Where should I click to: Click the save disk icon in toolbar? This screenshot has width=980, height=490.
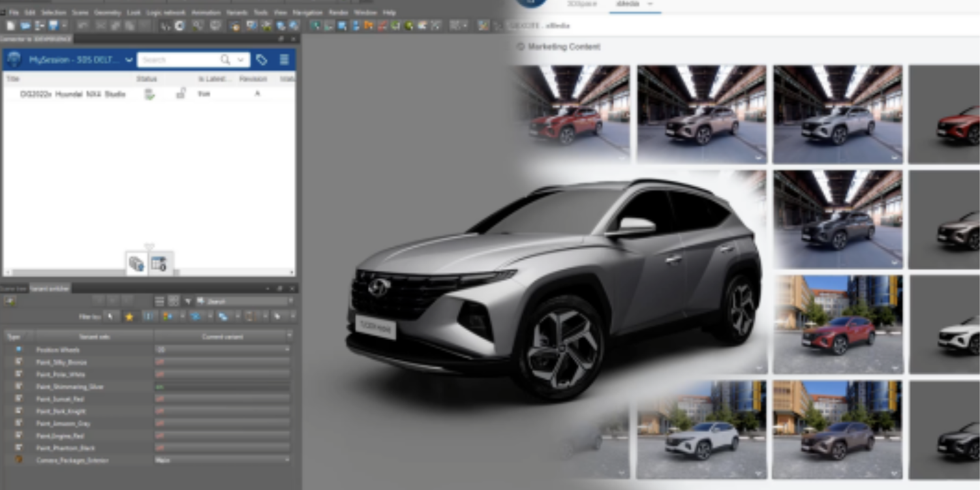pos(54,25)
